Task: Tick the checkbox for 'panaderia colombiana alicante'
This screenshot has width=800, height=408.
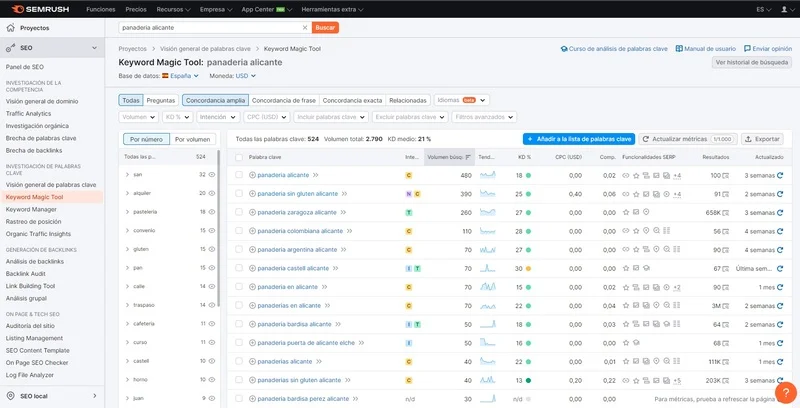Action: coord(239,231)
